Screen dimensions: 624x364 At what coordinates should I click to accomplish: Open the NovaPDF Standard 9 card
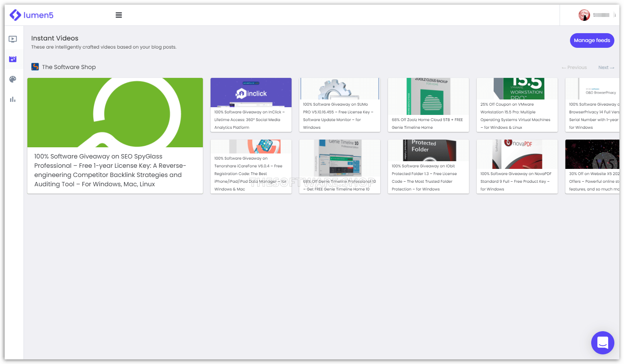(x=517, y=167)
